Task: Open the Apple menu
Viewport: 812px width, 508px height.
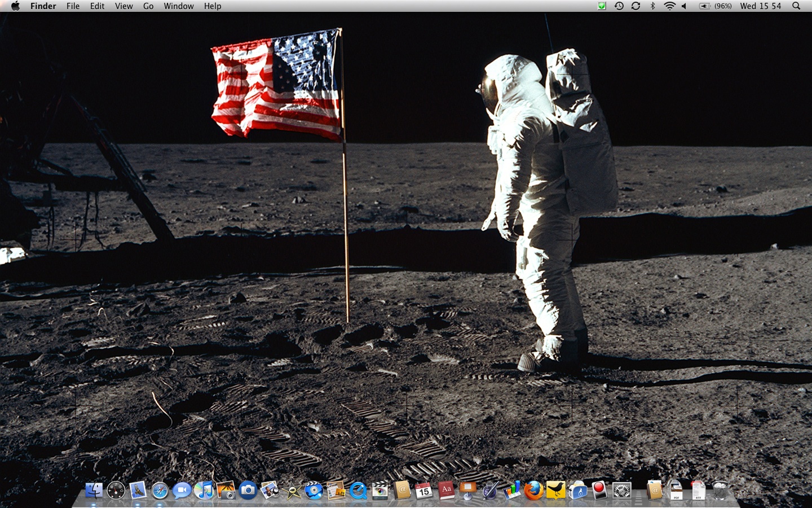Action: [15, 6]
